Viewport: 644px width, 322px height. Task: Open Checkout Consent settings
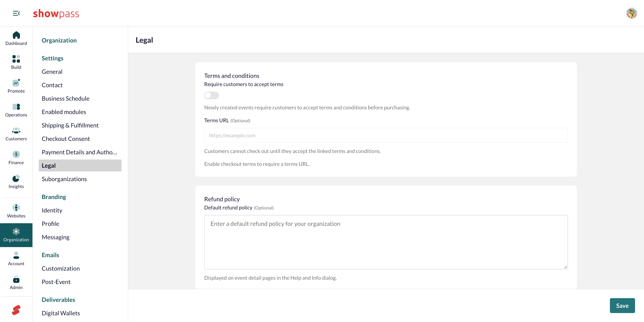coord(66,139)
